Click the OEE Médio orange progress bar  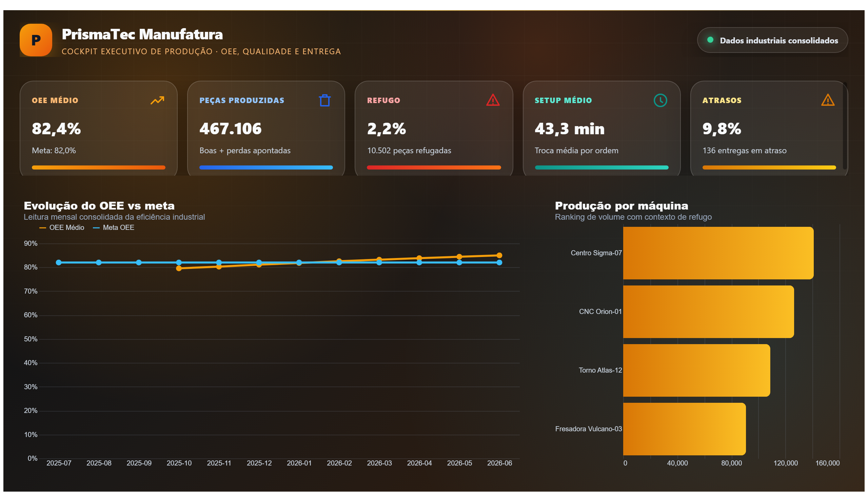[99, 167]
